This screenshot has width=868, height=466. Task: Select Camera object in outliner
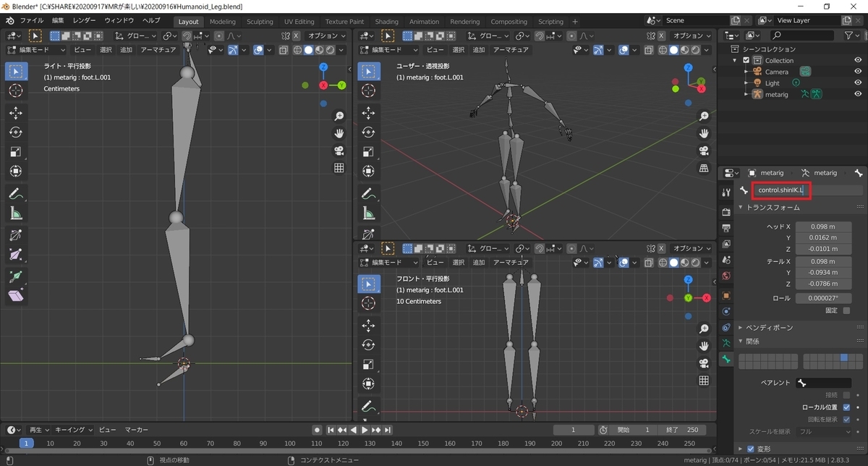click(x=777, y=72)
